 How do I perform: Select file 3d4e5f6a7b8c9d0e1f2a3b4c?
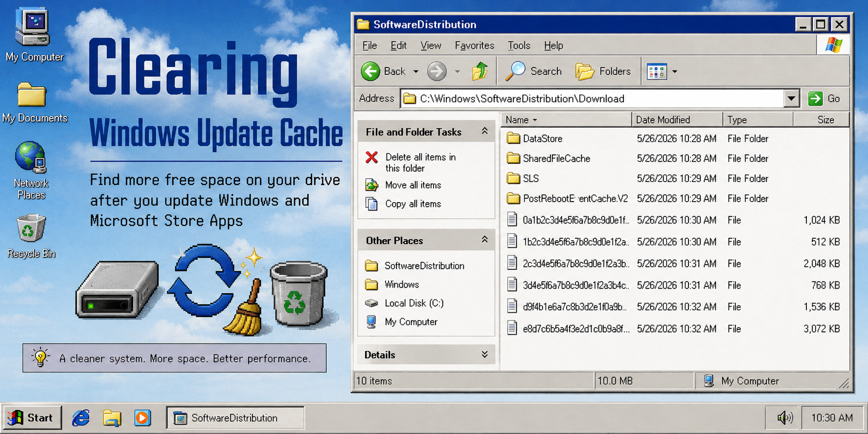click(575, 285)
